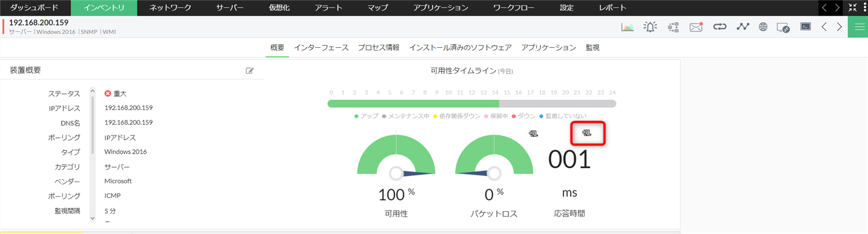Open the プロセス情報 tab
868x234 pixels.
click(378, 48)
